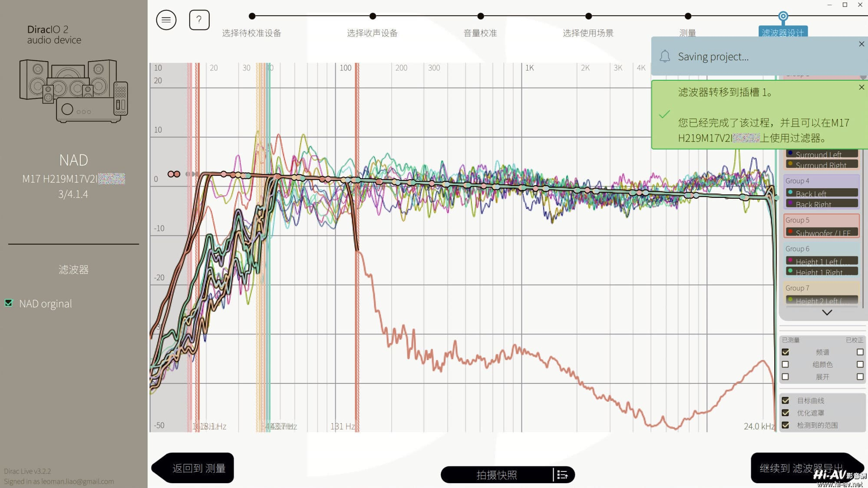Maximize the Dirac Live window
This screenshot has height=488, width=868.
(x=845, y=5)
